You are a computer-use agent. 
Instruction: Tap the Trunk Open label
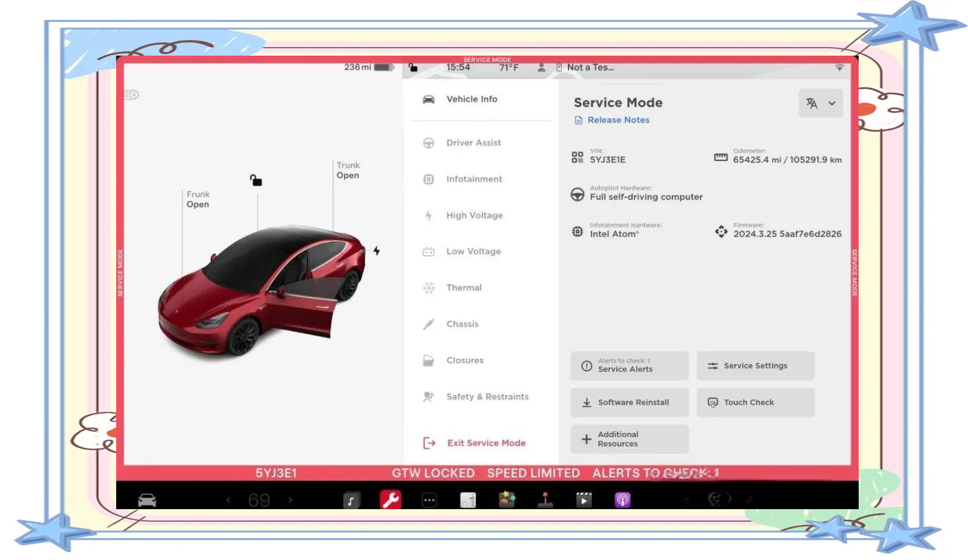point(348,170)
